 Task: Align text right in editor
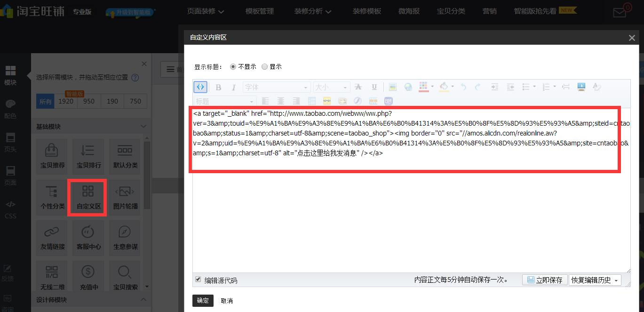pyautogui.click(x=296, y=101)
